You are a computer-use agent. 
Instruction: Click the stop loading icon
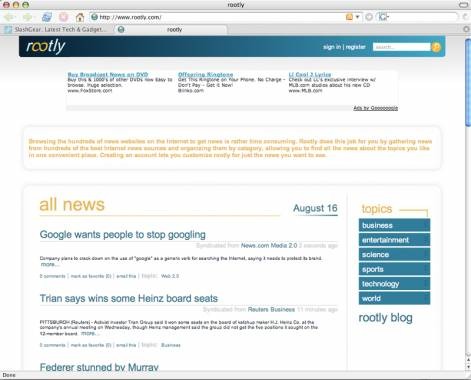(63, 17)
